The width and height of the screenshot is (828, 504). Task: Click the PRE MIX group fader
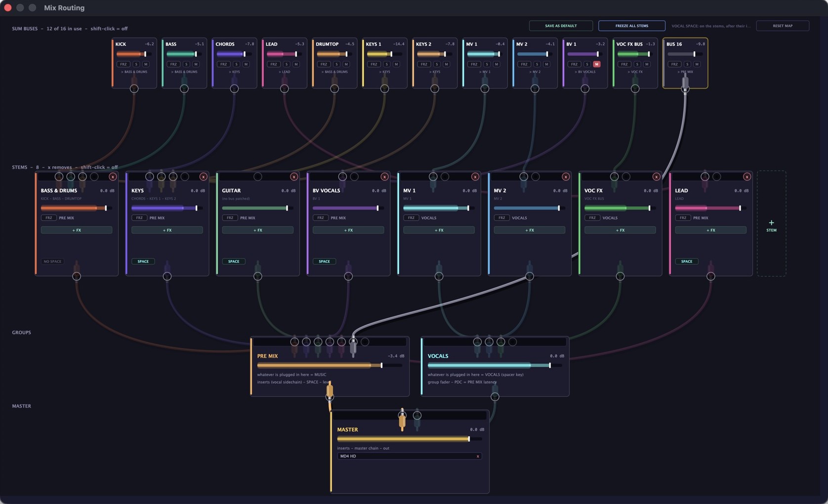coord(329,366)
